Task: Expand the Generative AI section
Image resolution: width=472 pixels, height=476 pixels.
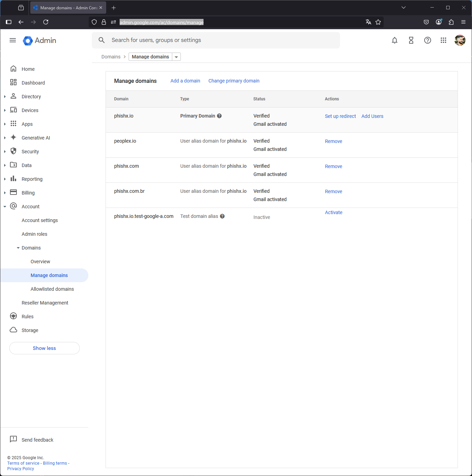Action: [x=5, y=138]
